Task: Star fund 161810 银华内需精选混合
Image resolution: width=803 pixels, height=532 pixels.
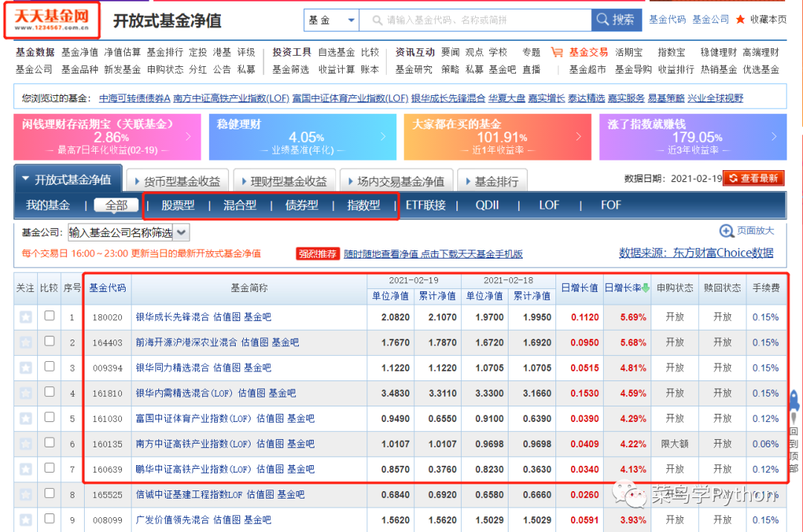Action: (x=25, y=393)
